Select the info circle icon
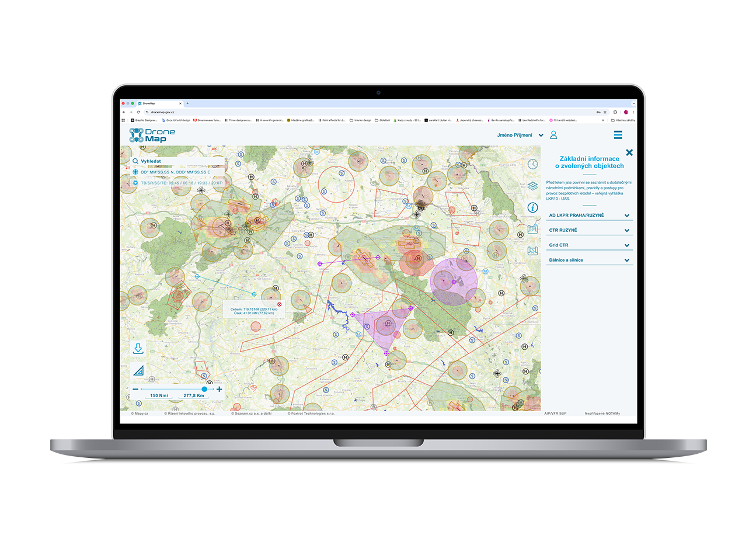The image size is (756, 535). click(x=532, y=207)
